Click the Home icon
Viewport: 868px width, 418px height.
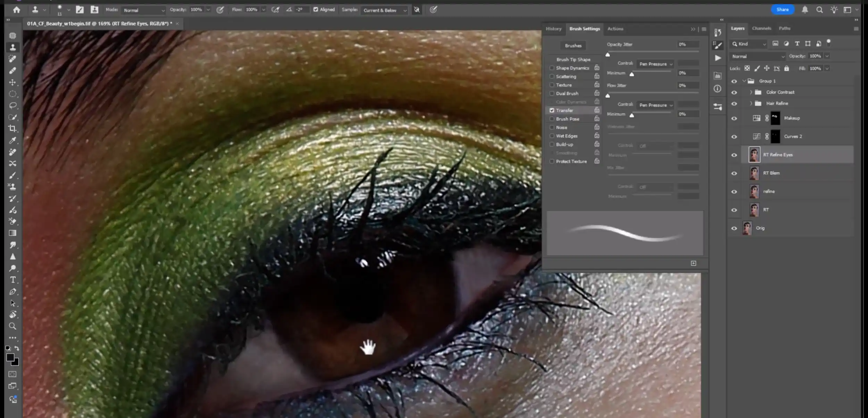pos(16,10)
